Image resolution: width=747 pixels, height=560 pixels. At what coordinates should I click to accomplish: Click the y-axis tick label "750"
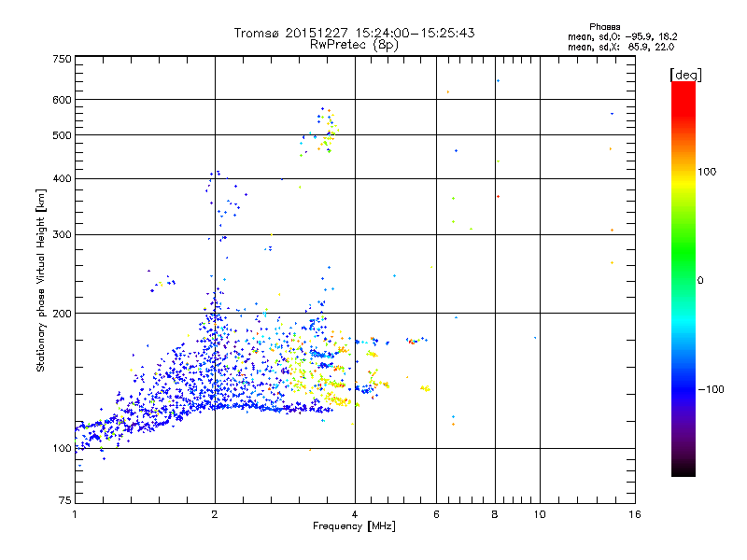coord(62,59)
